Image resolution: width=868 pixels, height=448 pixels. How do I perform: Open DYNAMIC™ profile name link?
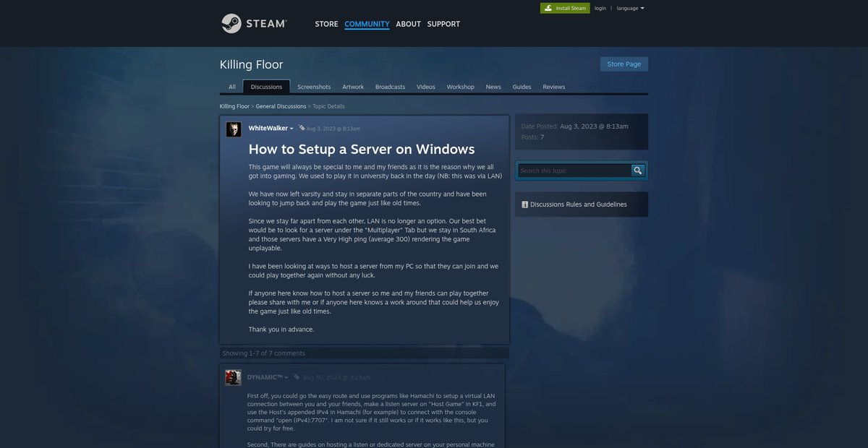[265, 377]
